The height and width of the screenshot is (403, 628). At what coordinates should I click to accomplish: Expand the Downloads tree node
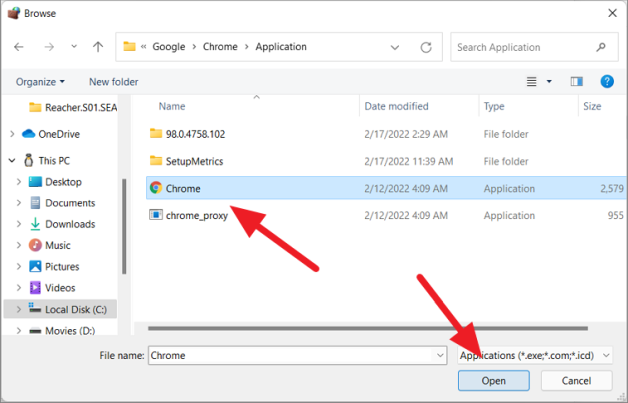click(19, 224)
